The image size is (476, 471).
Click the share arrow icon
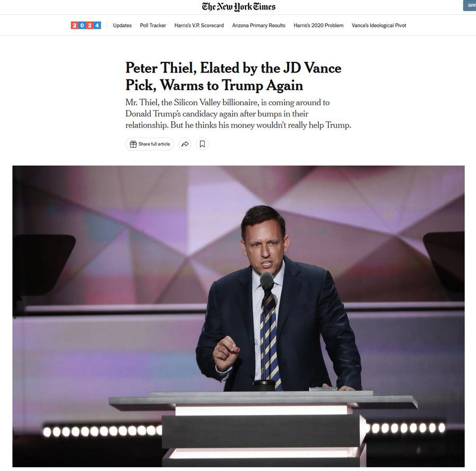coord(185,144)
